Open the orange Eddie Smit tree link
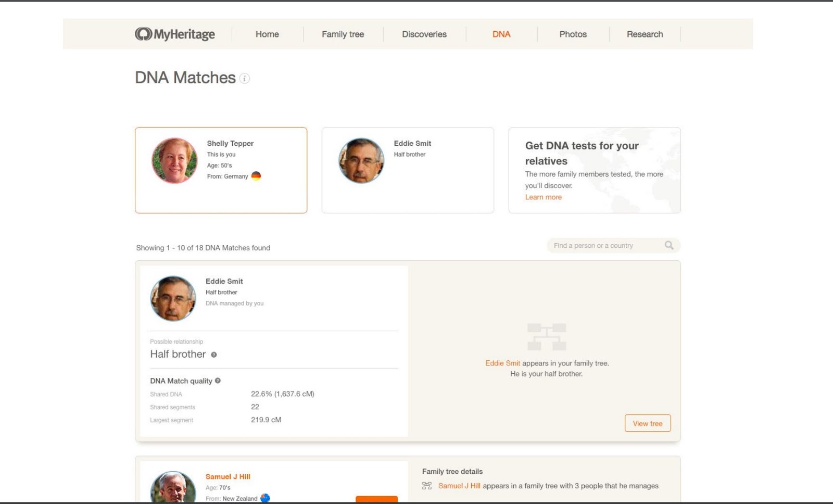Viewport: 833px width, 504px height. point(502,363)
